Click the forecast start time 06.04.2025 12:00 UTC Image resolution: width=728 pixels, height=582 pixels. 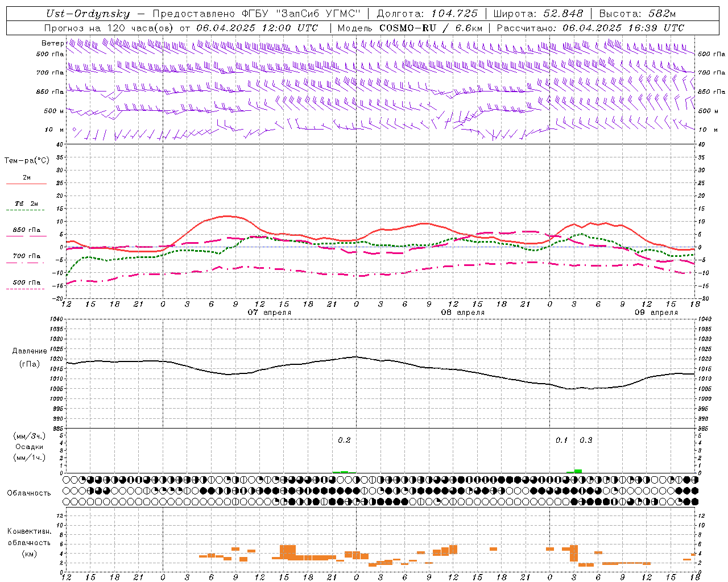(x=257, y=27)
